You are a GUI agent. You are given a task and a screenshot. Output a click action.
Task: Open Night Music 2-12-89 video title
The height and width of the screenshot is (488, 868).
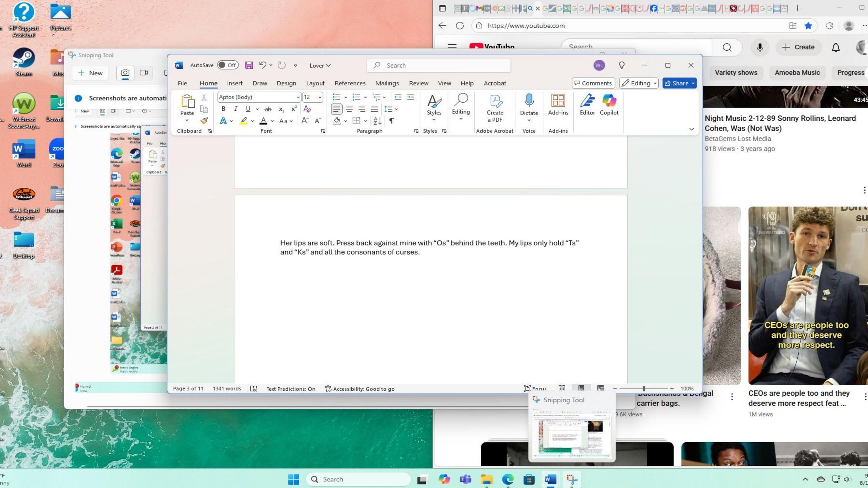pyautogui.click(x=780, y=123)
